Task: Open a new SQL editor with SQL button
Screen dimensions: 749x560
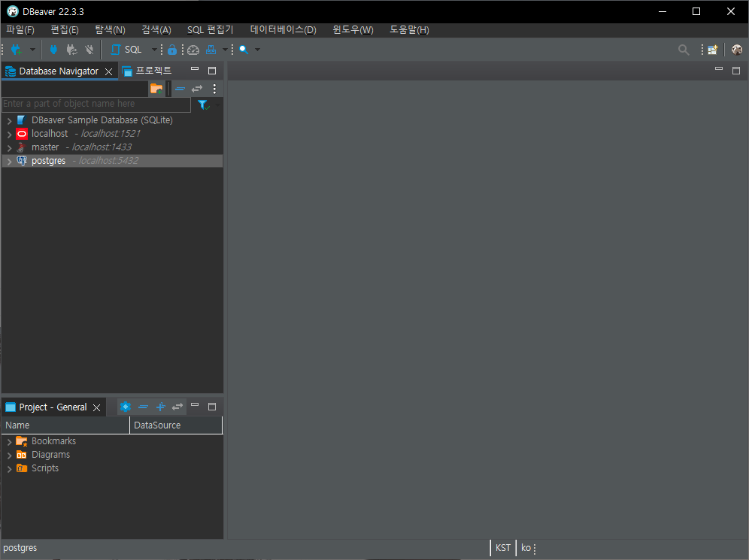Action: point(126,50)
